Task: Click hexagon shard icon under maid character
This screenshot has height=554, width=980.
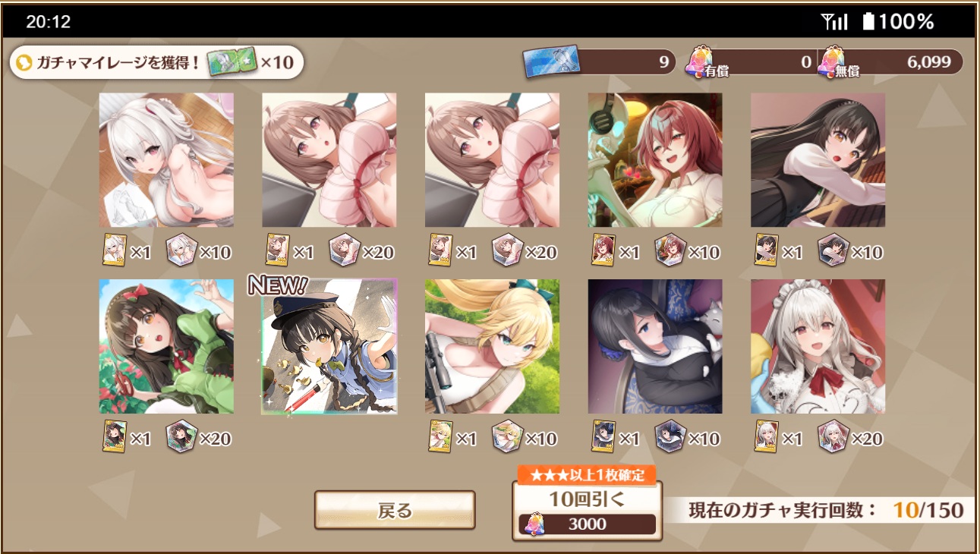Action: [833, 436]
